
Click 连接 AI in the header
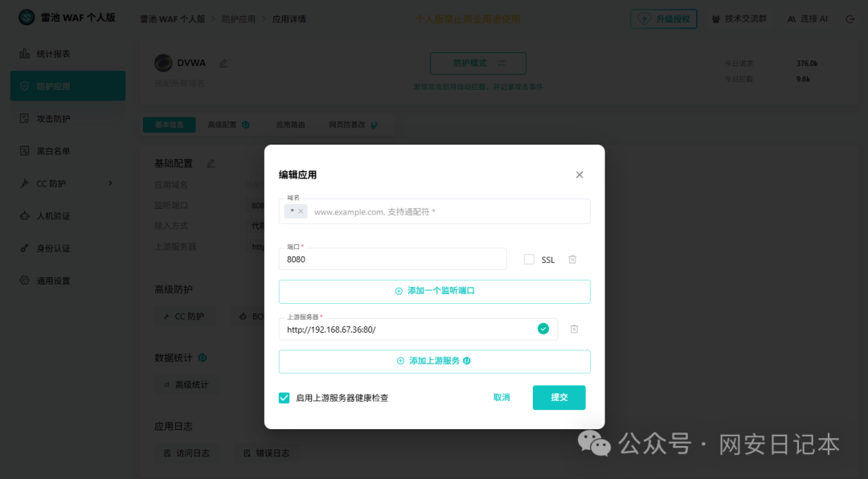click(x=807, y=18)
